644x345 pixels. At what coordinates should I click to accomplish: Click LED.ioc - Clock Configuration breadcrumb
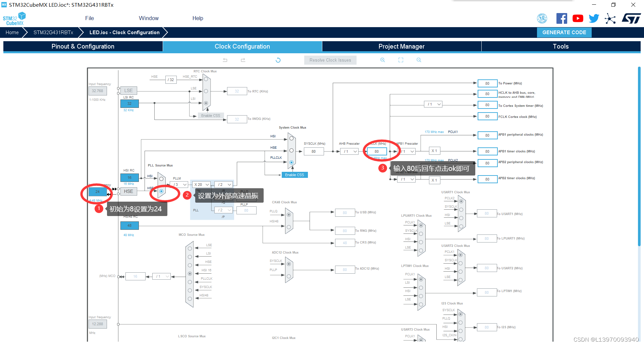tap(124, 32)
